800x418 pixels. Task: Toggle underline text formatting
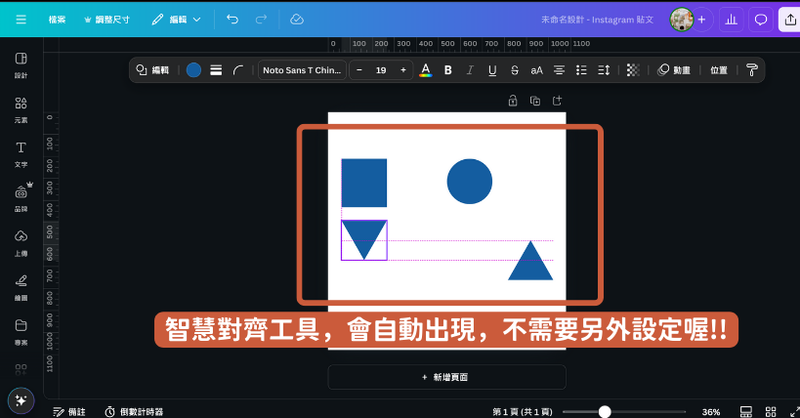492,70
